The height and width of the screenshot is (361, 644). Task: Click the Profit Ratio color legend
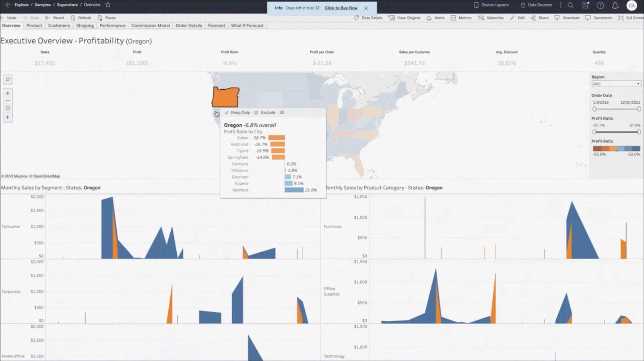pos(616,149)
